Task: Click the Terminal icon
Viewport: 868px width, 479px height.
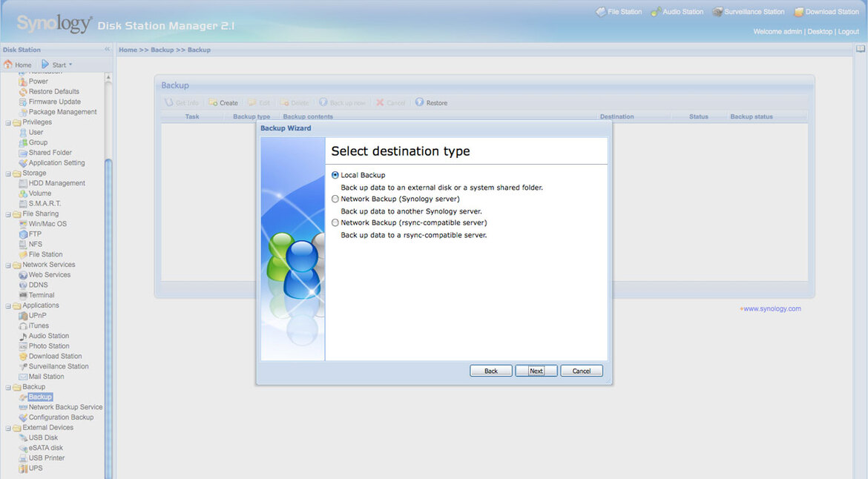Action: 23,295
